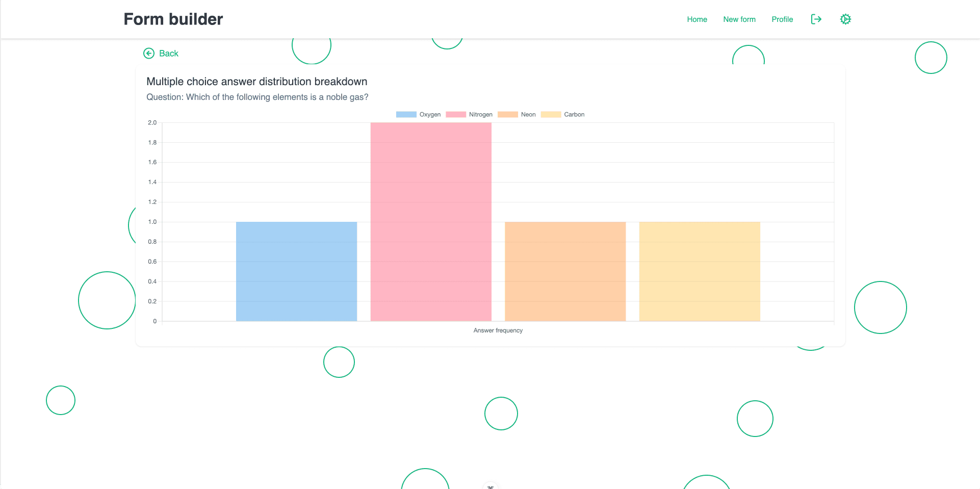Click the pink Nitrogen bar in chart
The image size is (980, 489).
click(x=431, y=222)
